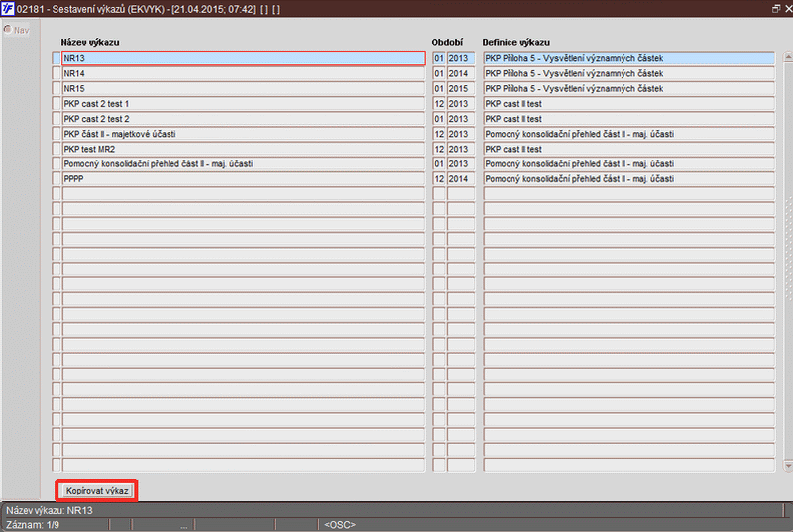Select PKP část II - majetkové účasti name
793x532 pixels.
(243, 134)
